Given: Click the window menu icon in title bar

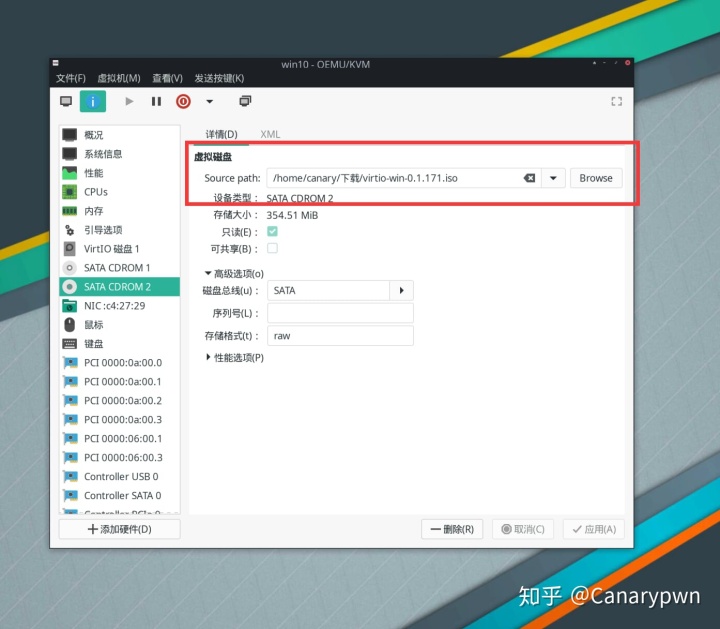Looking at the screenshot, I should [56, 63].
